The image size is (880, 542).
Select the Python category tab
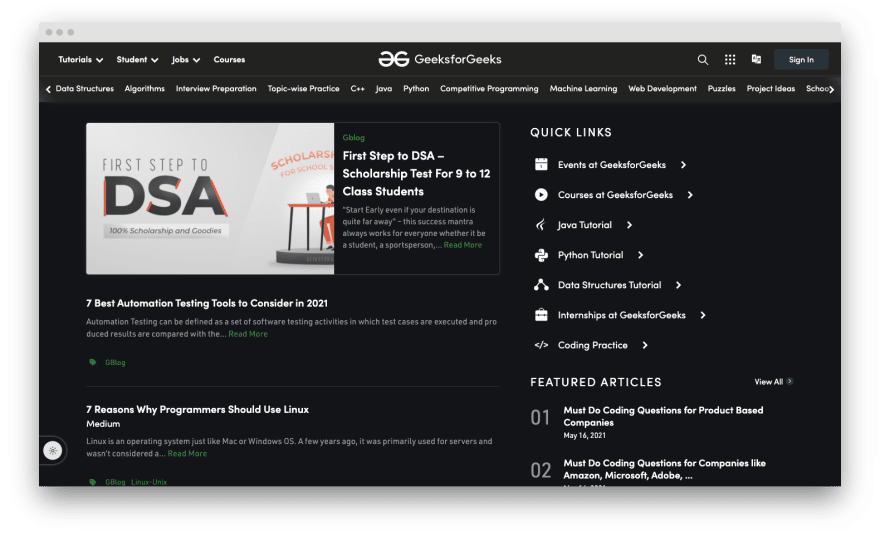416,89
